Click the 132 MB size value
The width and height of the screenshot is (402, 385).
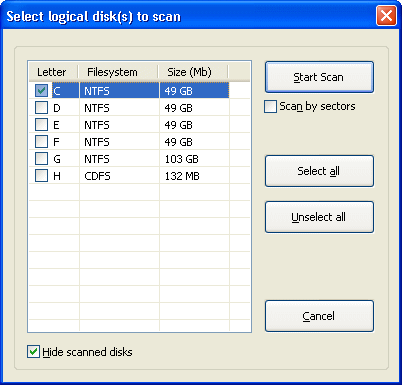[182, 176]
